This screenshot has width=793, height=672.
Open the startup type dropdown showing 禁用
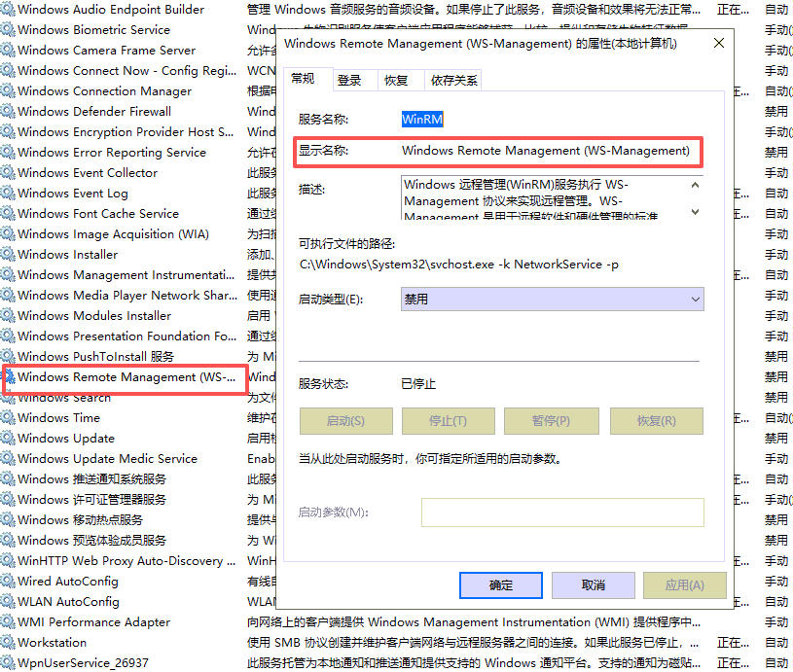click(552, 300)
